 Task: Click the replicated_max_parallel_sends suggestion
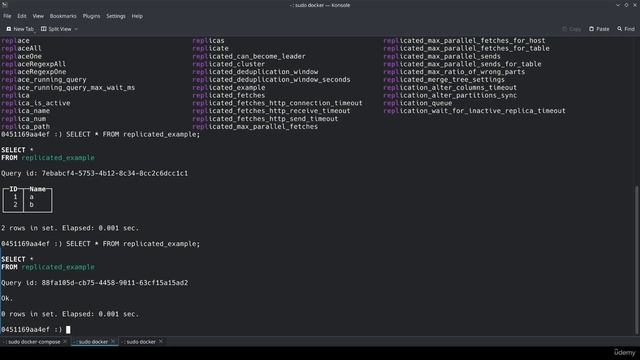(x=442, y=56)
